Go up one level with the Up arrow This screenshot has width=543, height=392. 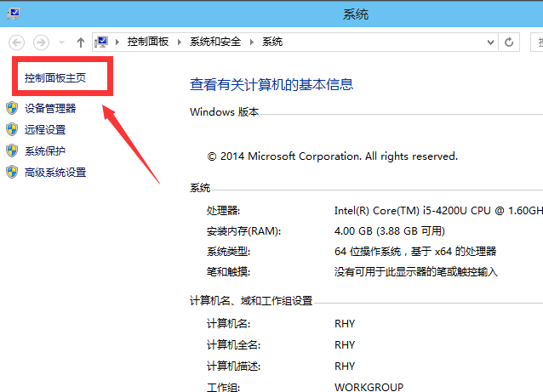(x=80, y=42)
